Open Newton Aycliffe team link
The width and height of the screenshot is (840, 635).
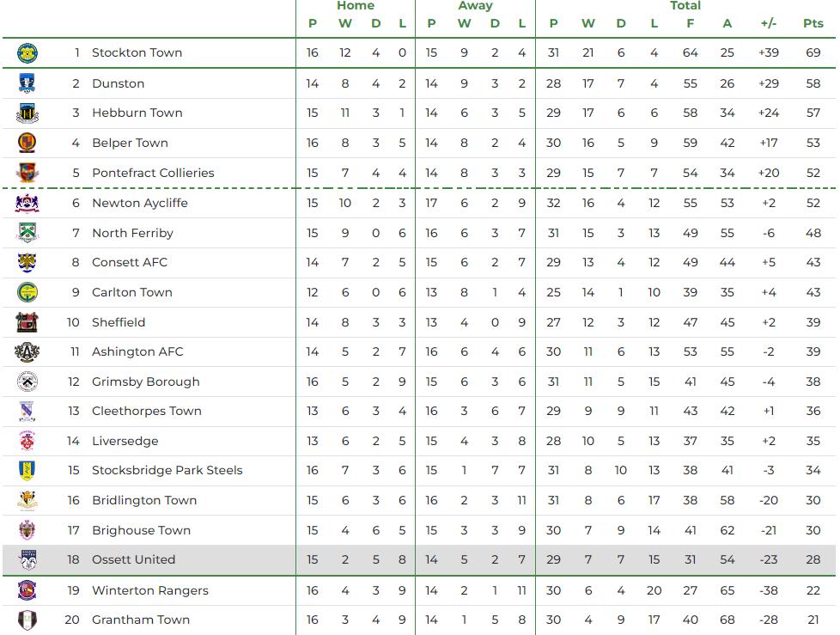click(139, 203)
